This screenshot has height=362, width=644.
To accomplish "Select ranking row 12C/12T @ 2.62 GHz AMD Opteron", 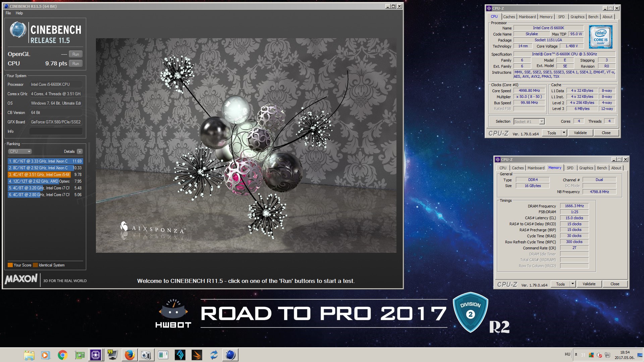I will pyautogui.click(x=45, y=181).
